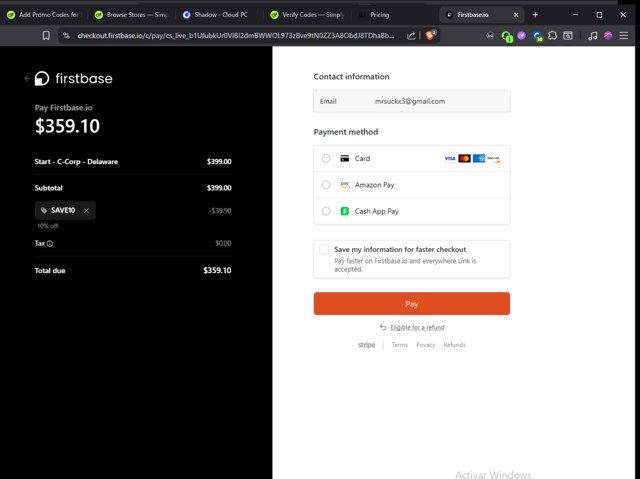
Task: Click the 10% off label
Action: pyautogui.click(x=48, y=226)
